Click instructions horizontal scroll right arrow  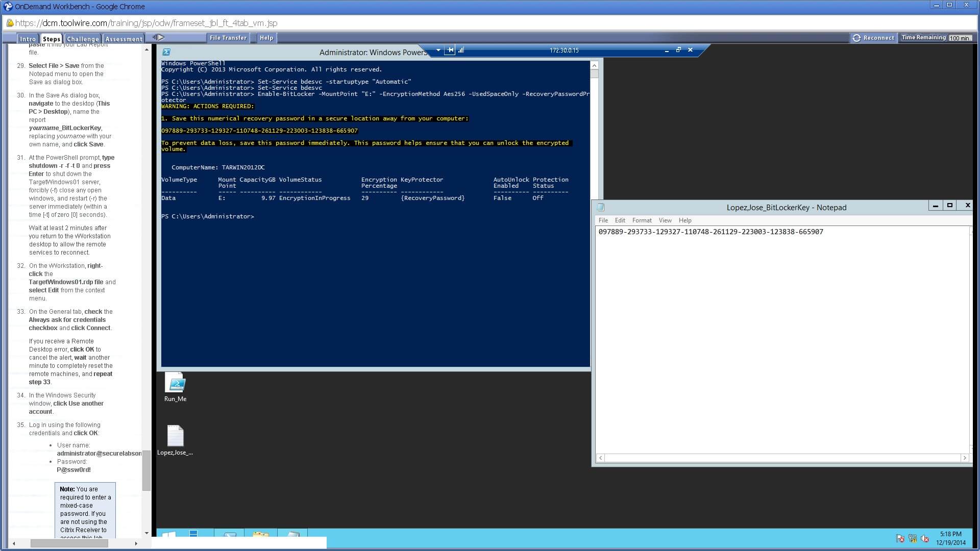pyautogui.click(x=136, y=543)
